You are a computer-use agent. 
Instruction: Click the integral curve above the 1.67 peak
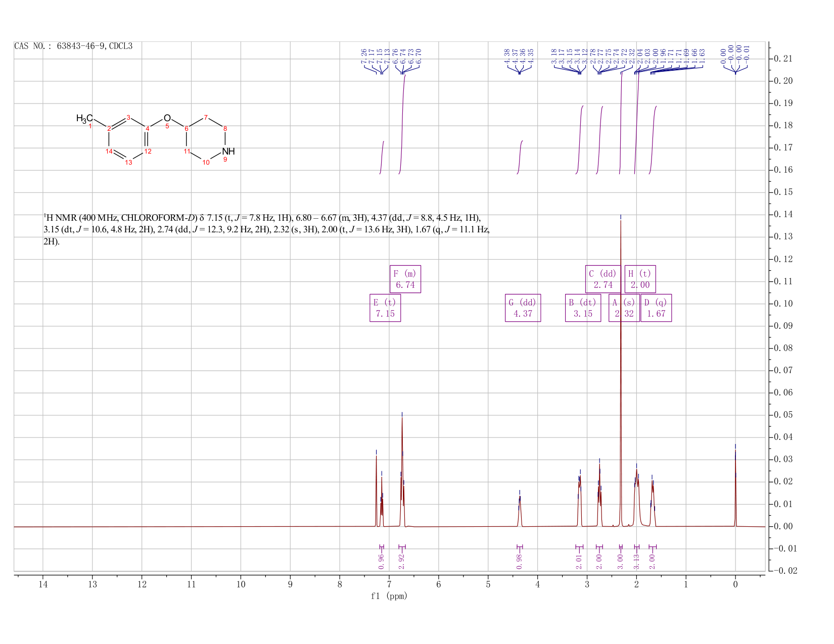tap(653, 140)
